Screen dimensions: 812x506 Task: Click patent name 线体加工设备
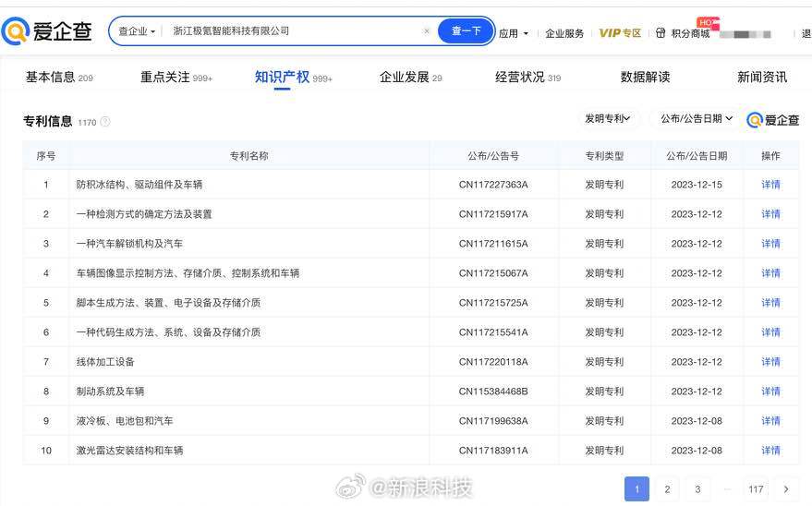coord(105,362)
